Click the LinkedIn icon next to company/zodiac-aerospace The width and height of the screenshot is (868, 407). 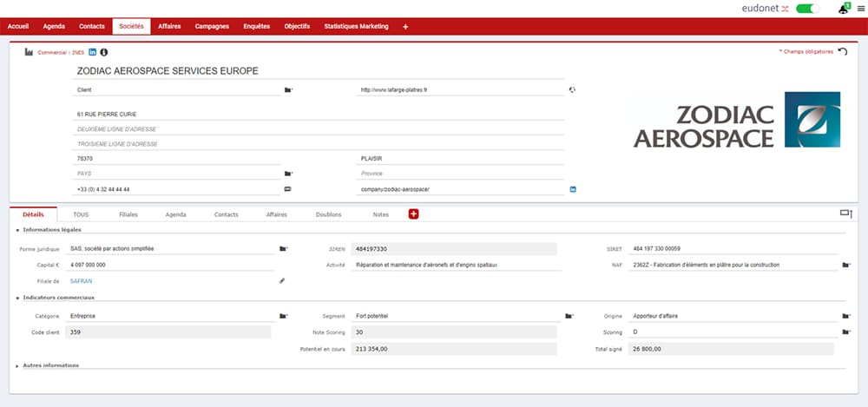pos(573,189)
